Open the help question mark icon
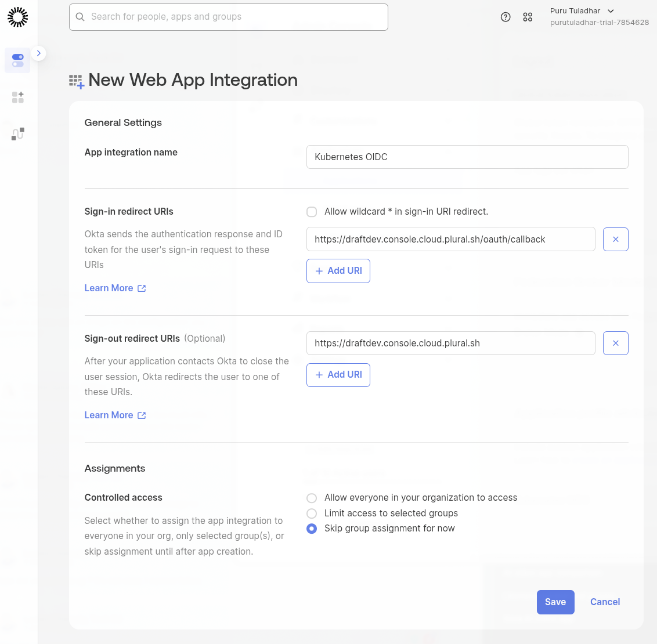657x644 pixels. 506,17
